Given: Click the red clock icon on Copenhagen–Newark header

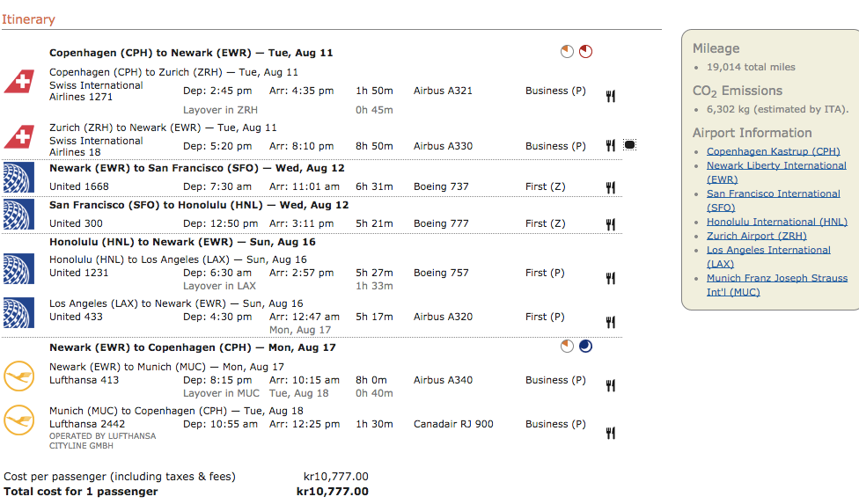Looking at the screenshot, I should [585, 52].
